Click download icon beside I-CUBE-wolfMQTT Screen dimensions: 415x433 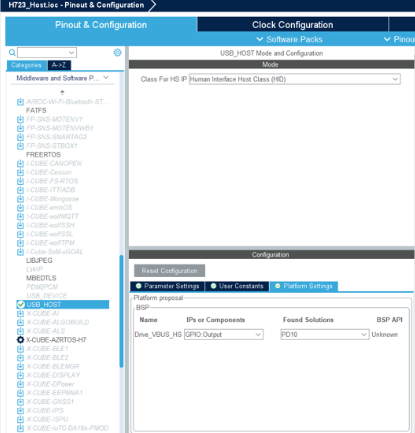click(x=20, y=216)
